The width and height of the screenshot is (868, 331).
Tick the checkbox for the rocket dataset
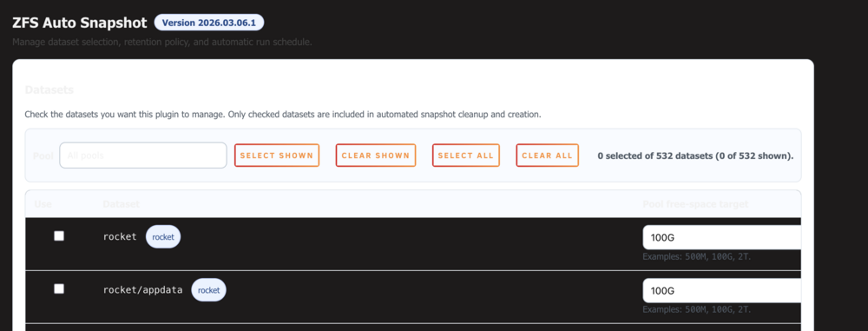59,236
